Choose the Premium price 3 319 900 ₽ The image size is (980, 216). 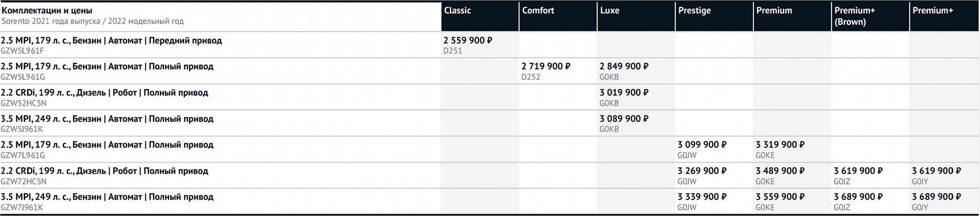point(780,145)
